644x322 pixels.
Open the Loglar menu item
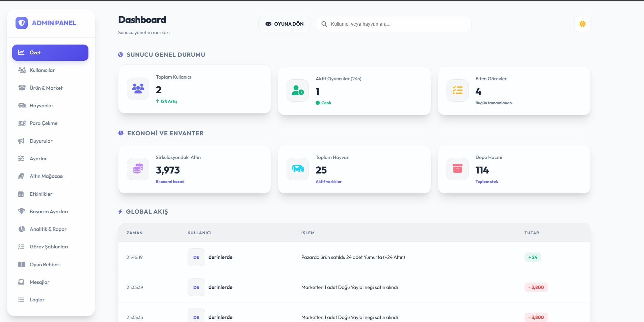37,300
